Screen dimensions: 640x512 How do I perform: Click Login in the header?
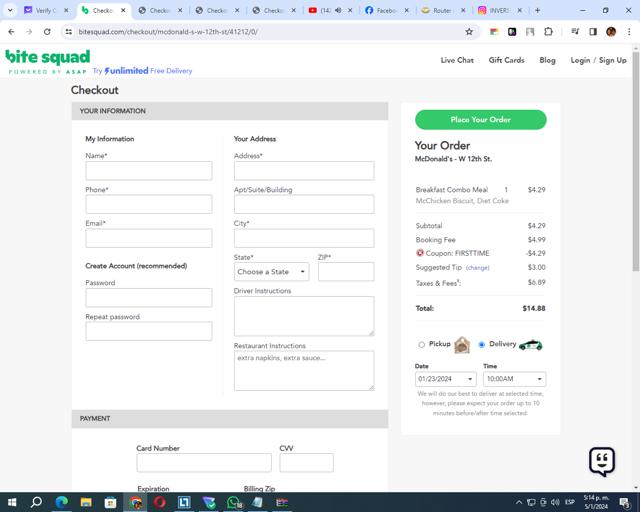[x=580, y=60]
